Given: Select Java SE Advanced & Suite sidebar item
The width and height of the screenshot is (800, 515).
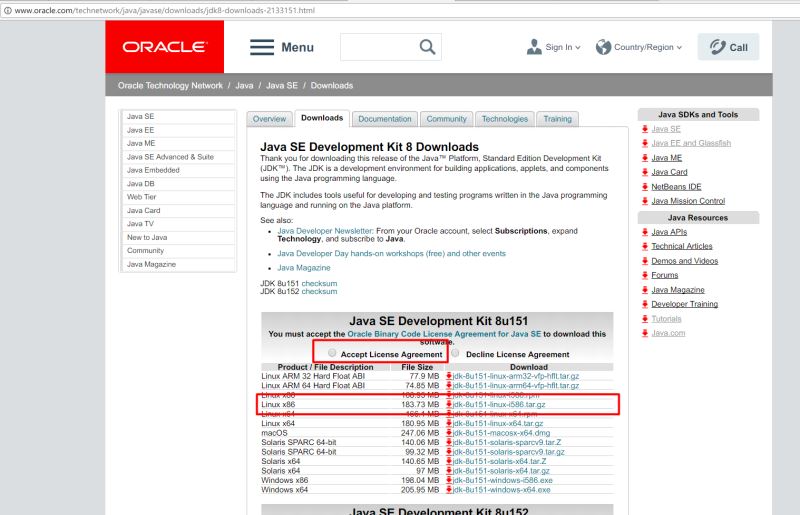Looking at the screenshot, I should [x=170, y=157].
